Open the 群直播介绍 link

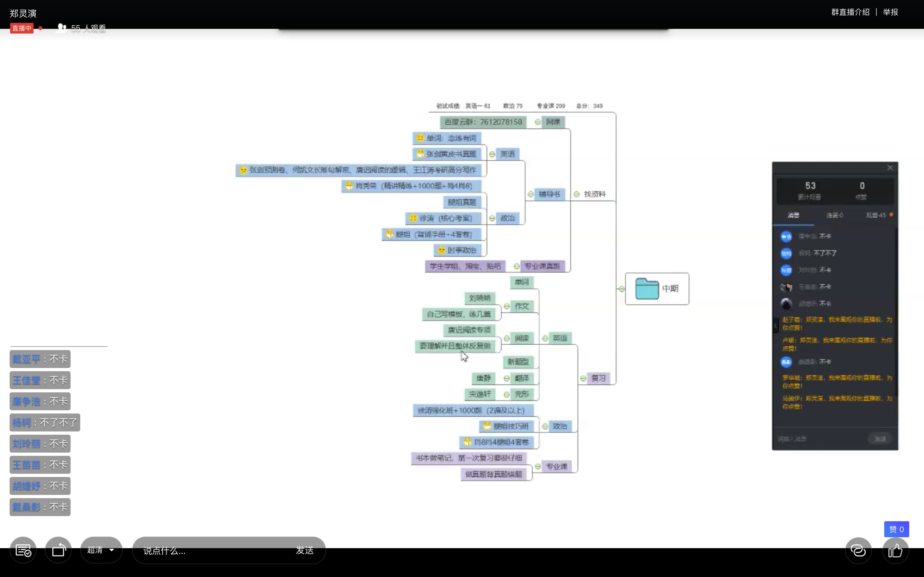[x=850, y=12]
